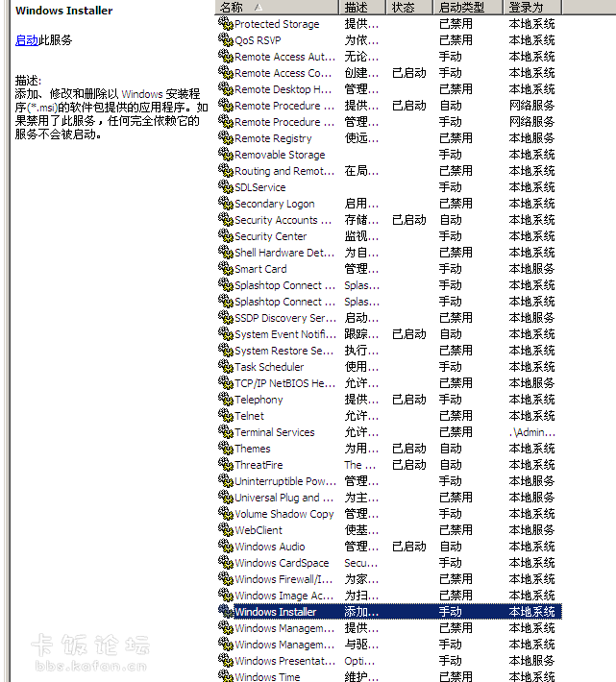Click the 本地服务 login of Smart Card
This screenshot has height=682, width=616.
[531, 268]
